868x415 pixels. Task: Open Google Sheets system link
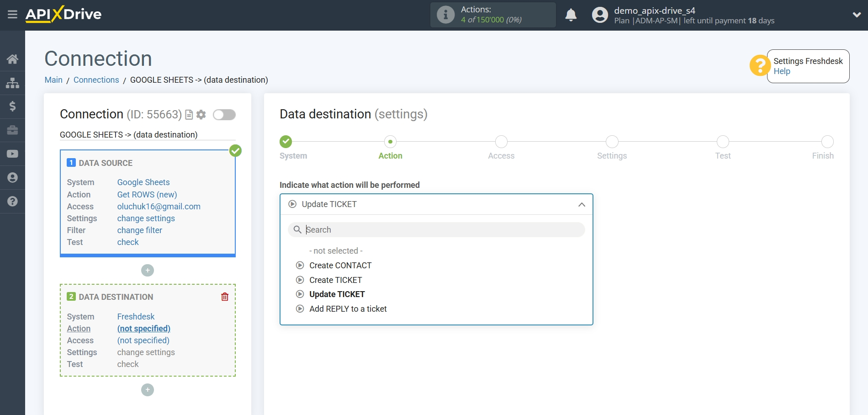pyautogui.click(x=143, y=182)
